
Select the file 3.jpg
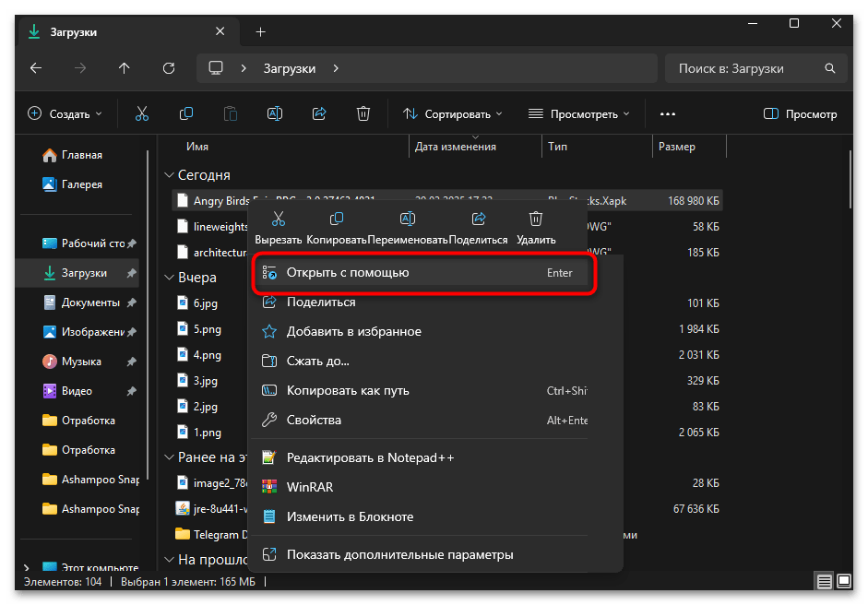(x=206, y=381)
